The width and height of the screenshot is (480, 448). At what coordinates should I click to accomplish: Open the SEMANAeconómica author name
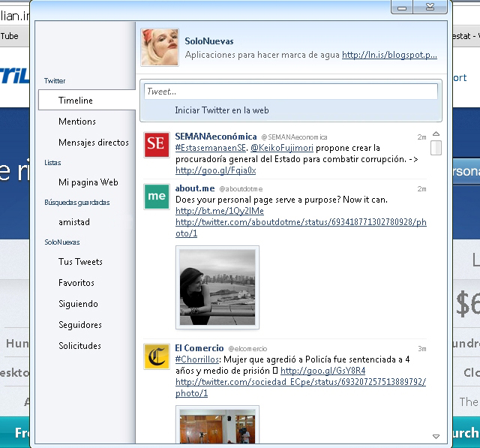click(216, 137)
